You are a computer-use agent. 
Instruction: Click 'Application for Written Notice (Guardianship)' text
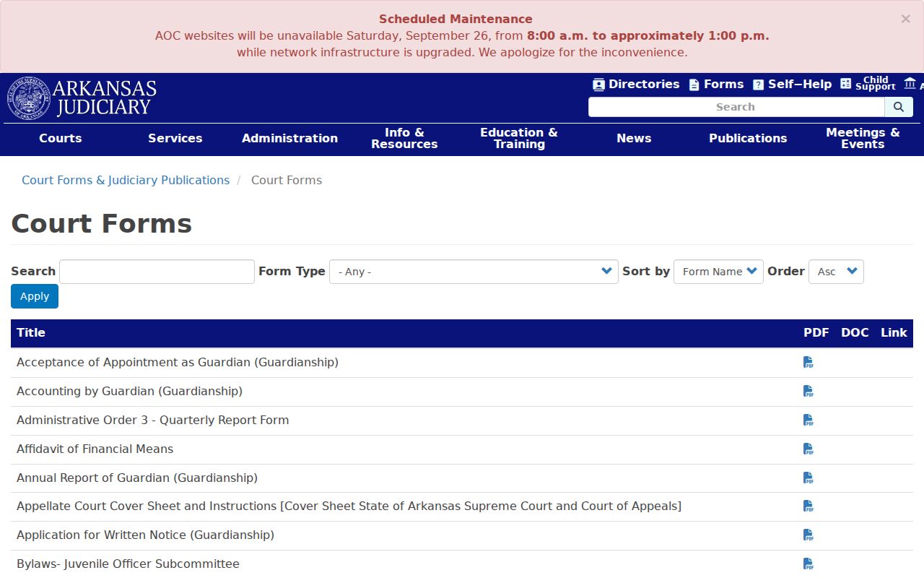pos(145,535)
